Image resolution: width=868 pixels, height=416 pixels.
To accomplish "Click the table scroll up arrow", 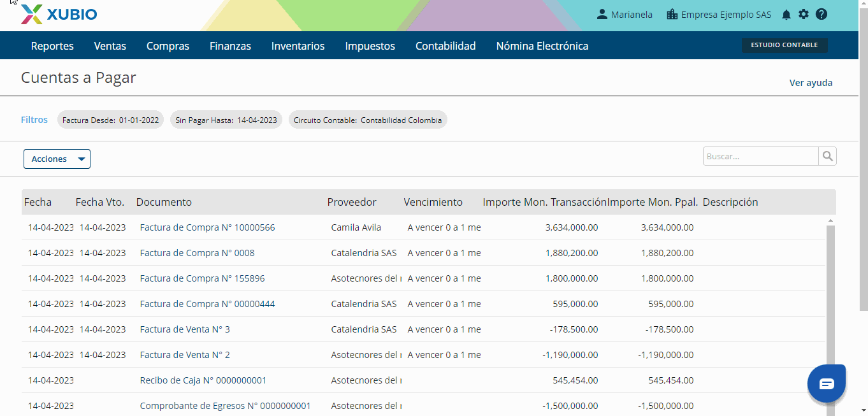I will (830, 220).
